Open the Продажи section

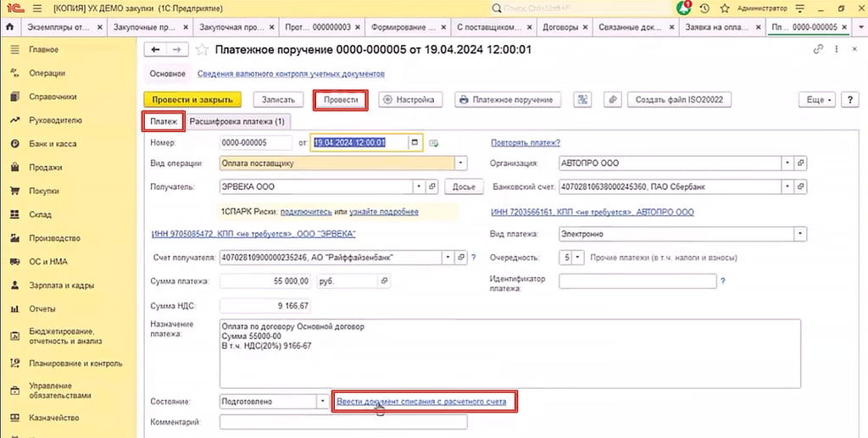(x=46, y=168)
